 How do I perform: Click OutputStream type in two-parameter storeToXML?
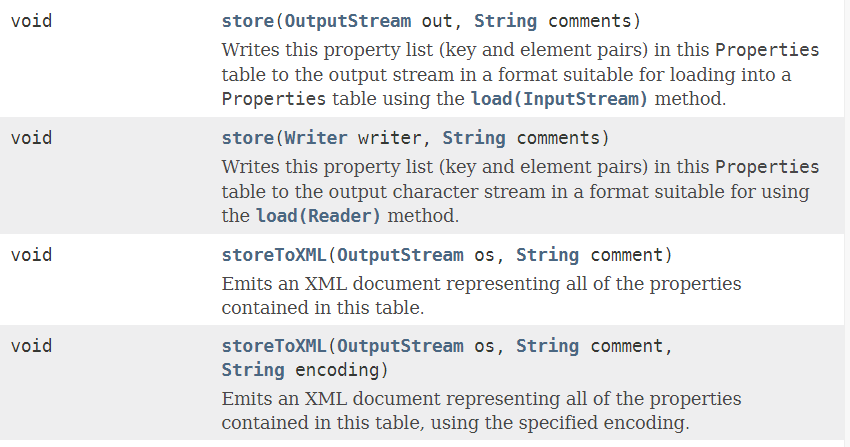[400, 254]
